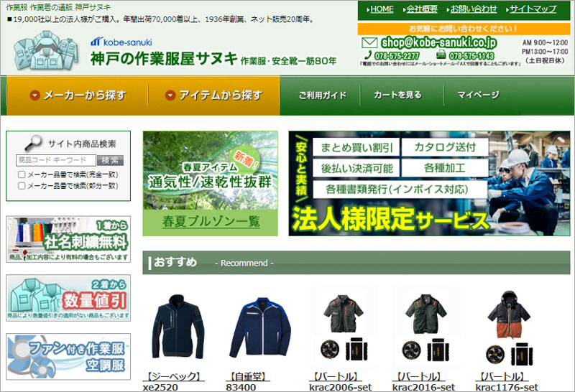Click the fax machine icon
This screenshot has height=392, width=575.
(x=441, y=55)
